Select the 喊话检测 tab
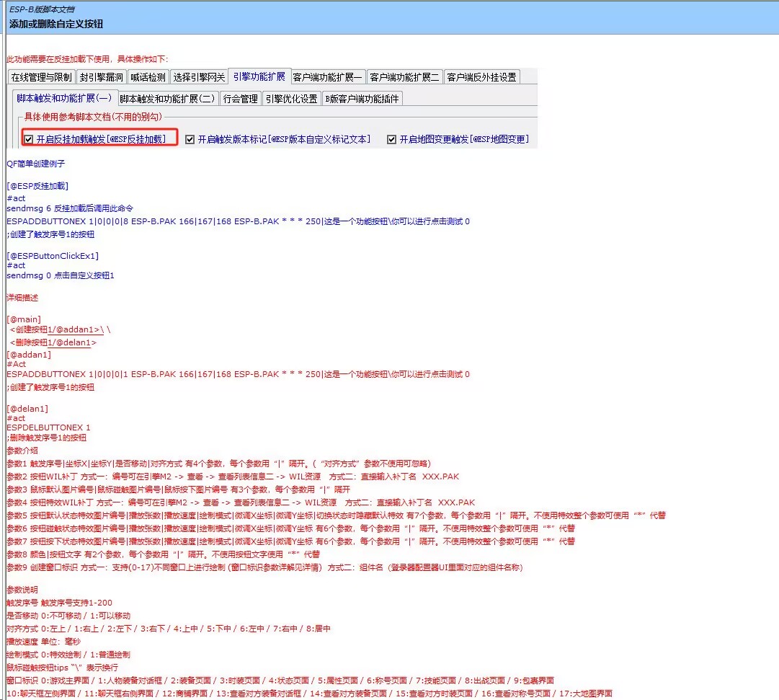This screenshot has width=779, height=700. pos(148,77)
